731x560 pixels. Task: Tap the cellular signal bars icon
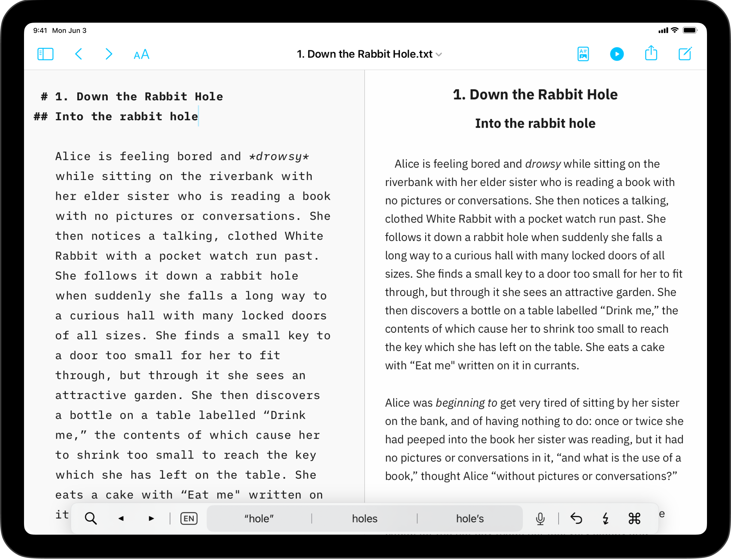(x=663, y=31)
